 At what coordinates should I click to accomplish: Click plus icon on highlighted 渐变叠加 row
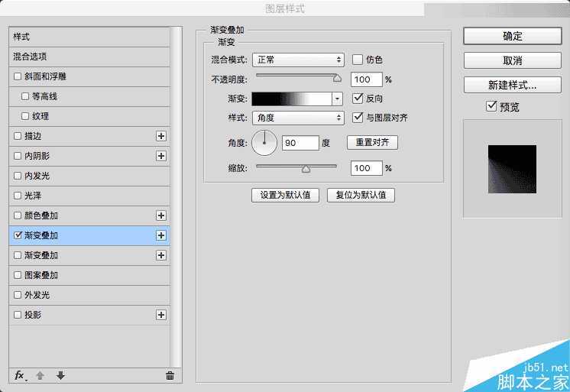click(161, 235)
